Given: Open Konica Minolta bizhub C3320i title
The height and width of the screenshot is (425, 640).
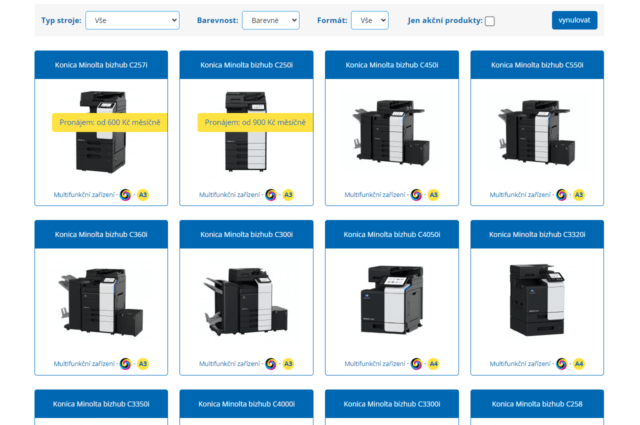Looking at the screenshot, I should [x=537, y=234].
